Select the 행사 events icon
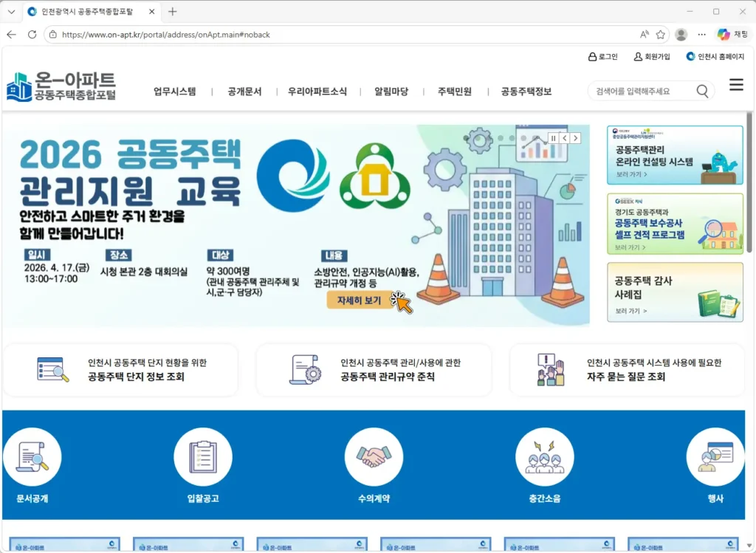Viewport: 756px width, 553px height. coord(715,455)
